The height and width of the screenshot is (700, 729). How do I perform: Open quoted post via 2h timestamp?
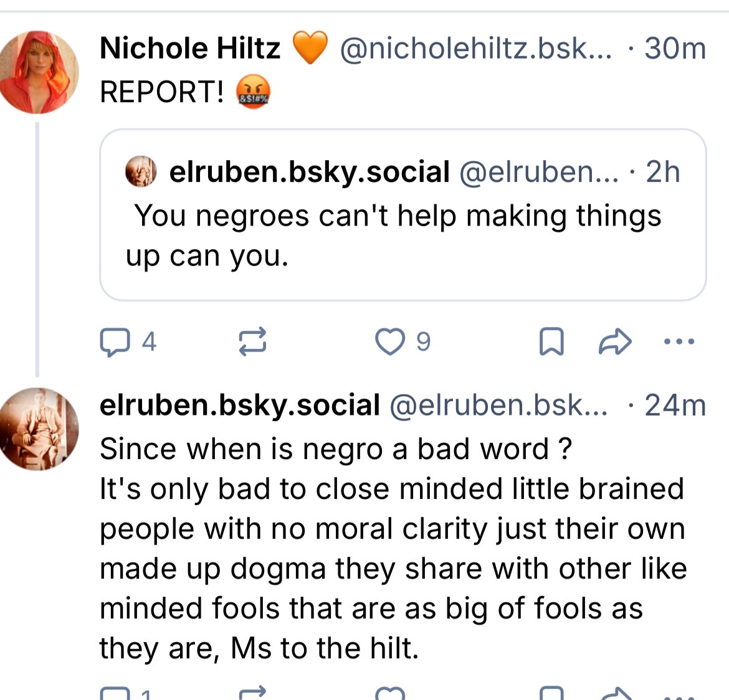662,172
